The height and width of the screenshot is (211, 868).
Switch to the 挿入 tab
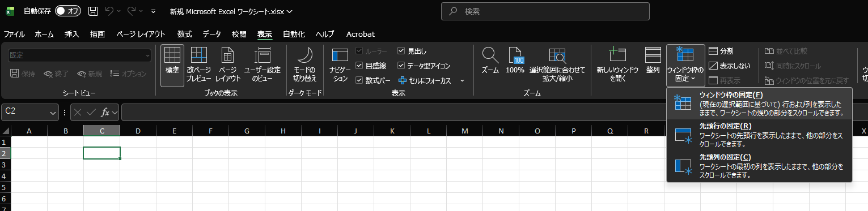click(72, 34)
